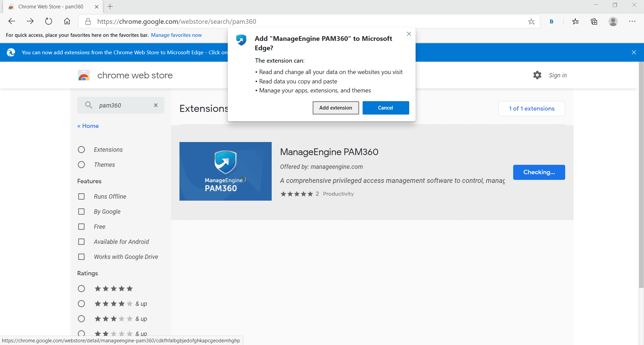Click the Checking... button for PAM360
This screenshot has width=644, height=345.
tap(539, 172)
